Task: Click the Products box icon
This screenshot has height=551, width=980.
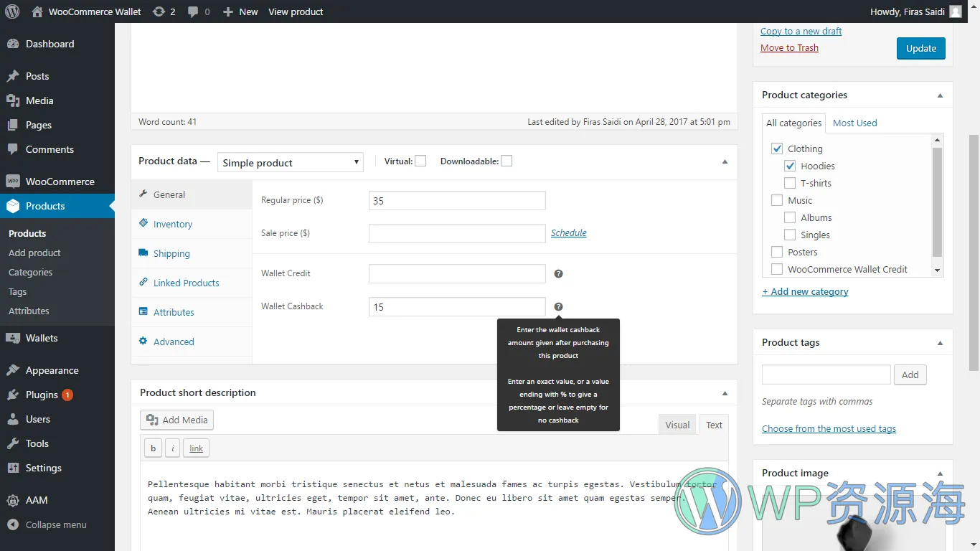Action: [13, 206]
